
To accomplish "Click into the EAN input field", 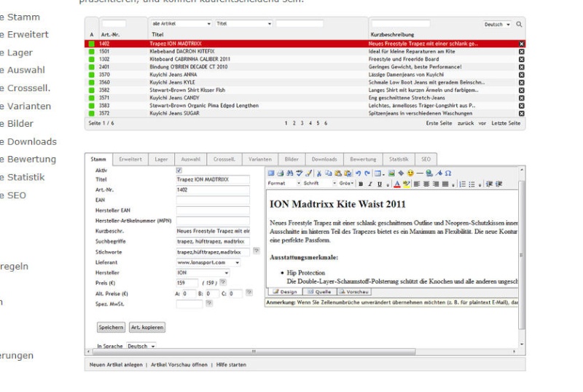I will click(213, 200).
